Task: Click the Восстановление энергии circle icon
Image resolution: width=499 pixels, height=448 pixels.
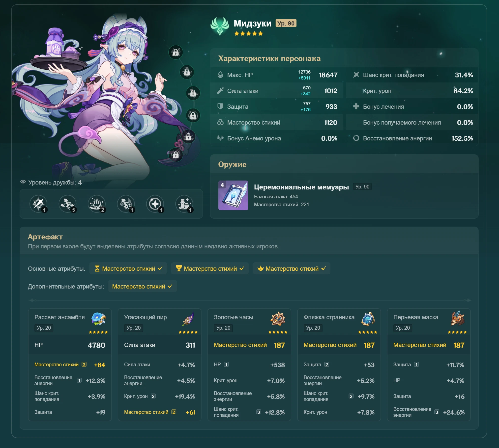Action: click(356, 138)
